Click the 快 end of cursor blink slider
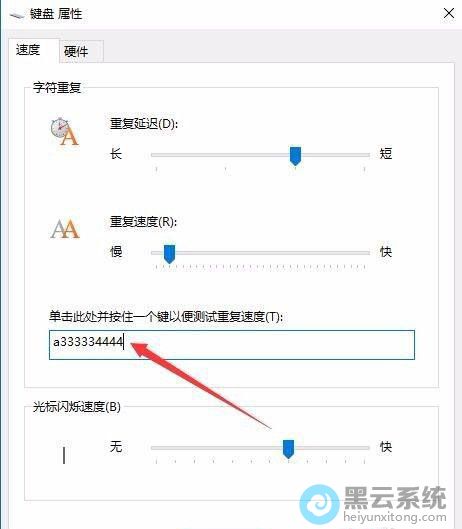This screenshot has height=529, width=462. click(x=386, y=447)
